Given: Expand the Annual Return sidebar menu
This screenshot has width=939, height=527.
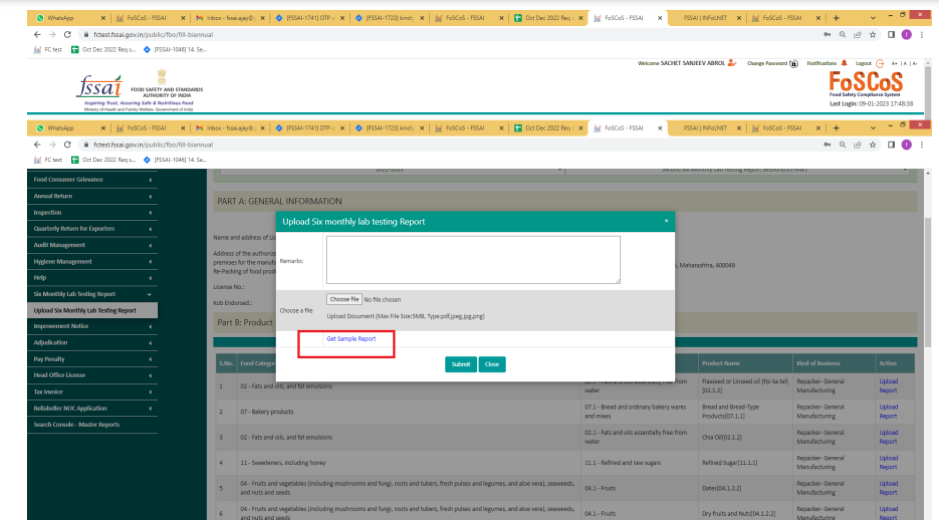Looking at the screenshot, I should pos(93,196).
